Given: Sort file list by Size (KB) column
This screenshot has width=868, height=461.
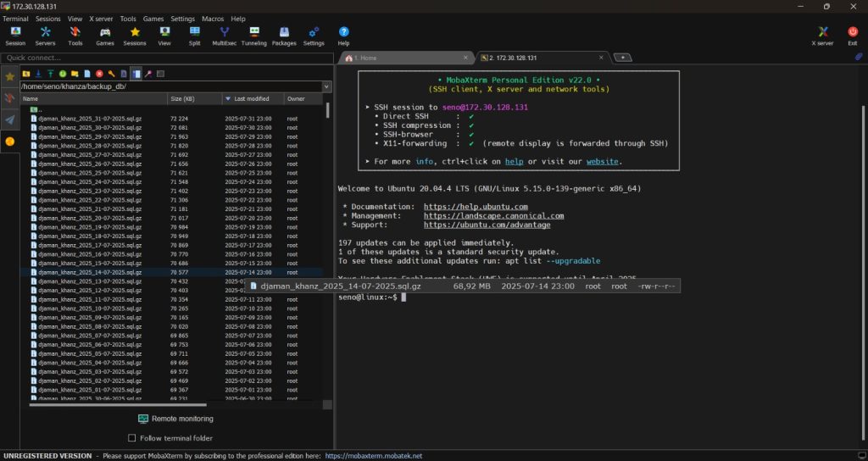Looking at the screenshot, I should [182, 99].
